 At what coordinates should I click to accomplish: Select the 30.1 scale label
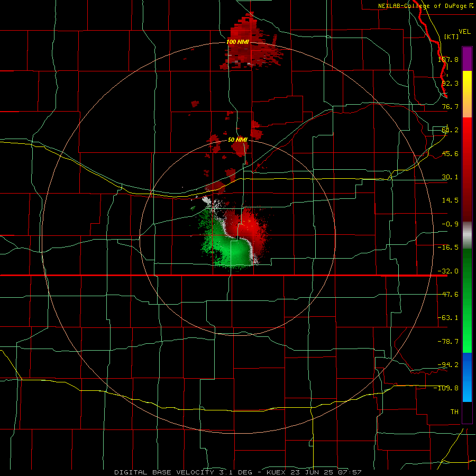(450, 177)
